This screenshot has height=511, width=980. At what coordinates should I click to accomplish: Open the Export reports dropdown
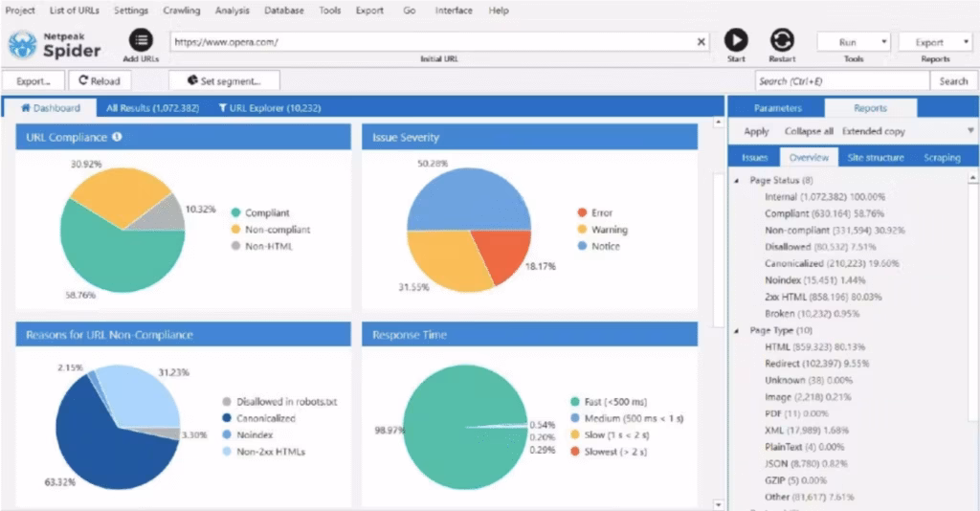(935, 42)
